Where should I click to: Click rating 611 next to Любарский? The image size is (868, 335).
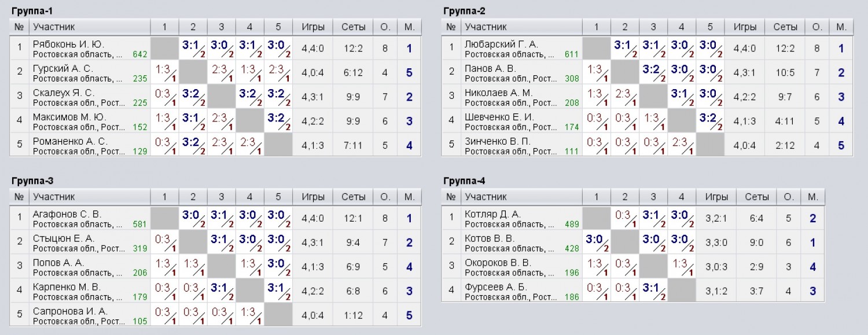coord(572,54)
